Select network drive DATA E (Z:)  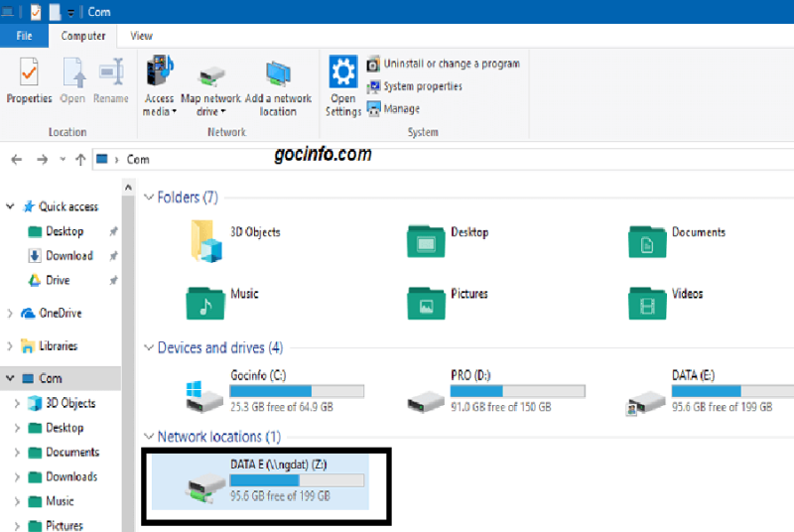coord(260,481)
